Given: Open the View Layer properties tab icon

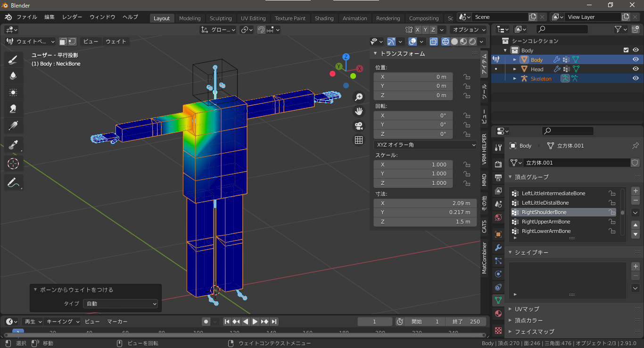Looking at the screenshot, I should pos(498,191).
